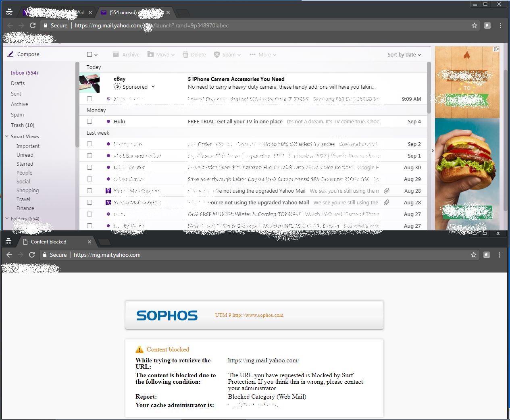Viewport: 510px width, 420px height.
Task: Click the burger advertisement image
Action: (467, 173)
